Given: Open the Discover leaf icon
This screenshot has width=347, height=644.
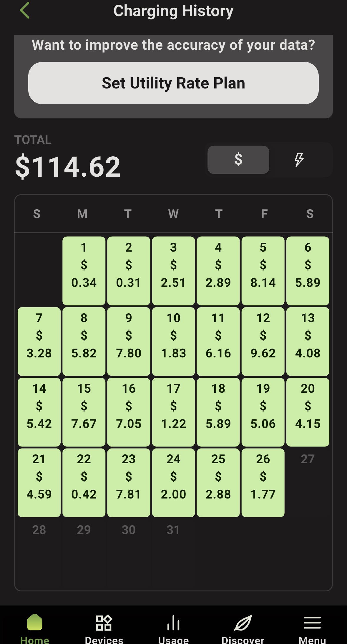Looking at the screenshot, I should pyautogui.click(x=243, y=623).
